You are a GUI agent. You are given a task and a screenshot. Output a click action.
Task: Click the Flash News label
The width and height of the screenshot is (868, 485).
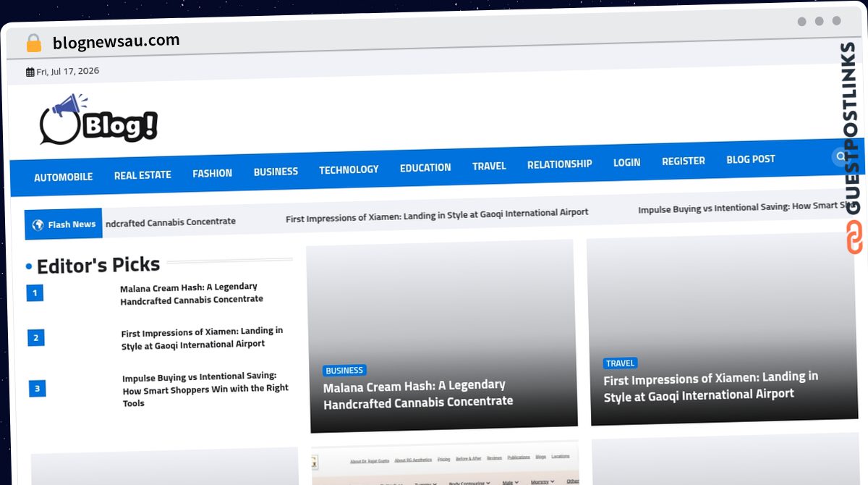click(72, 224)
